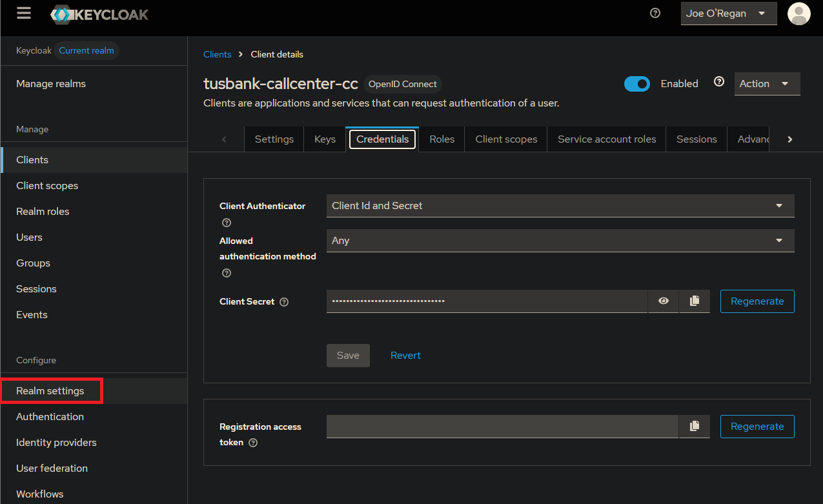Screen dimensions: 823x504
Task: Click help icon next to Enabled
Action: (719, 82)
